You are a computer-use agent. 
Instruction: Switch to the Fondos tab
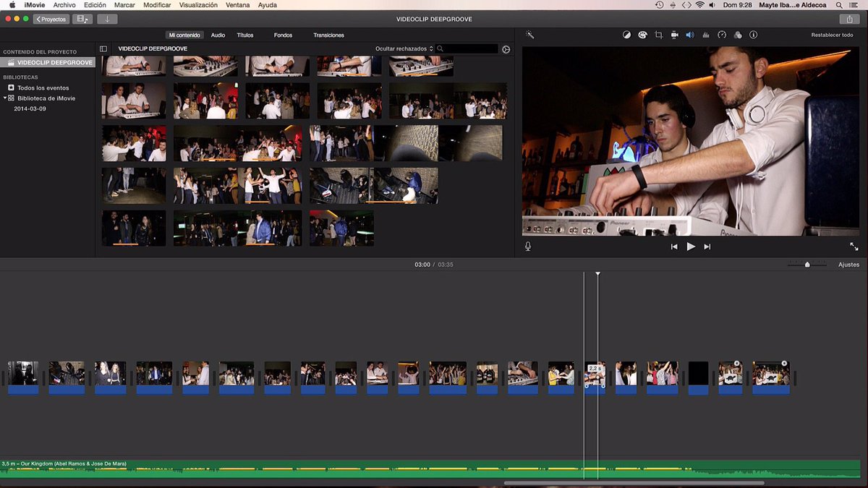[284, 35]
